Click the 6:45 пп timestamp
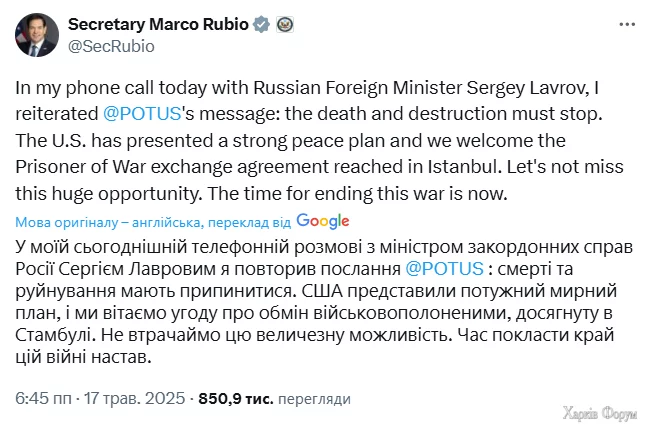This screenshot has height=428, width=647. pyautogui.click(x=43, y=398)
